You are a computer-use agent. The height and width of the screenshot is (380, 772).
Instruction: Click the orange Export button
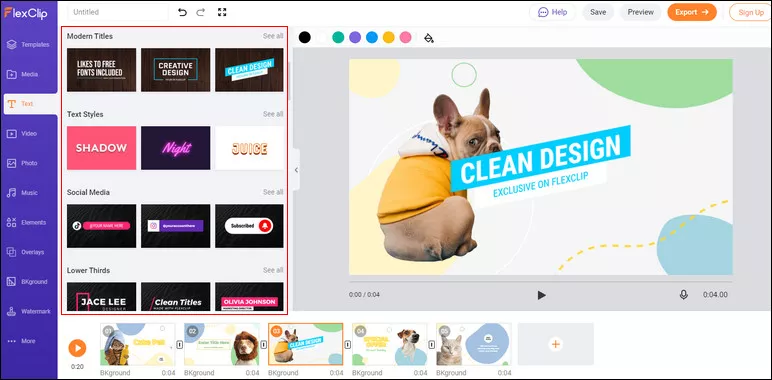point(692,12)
